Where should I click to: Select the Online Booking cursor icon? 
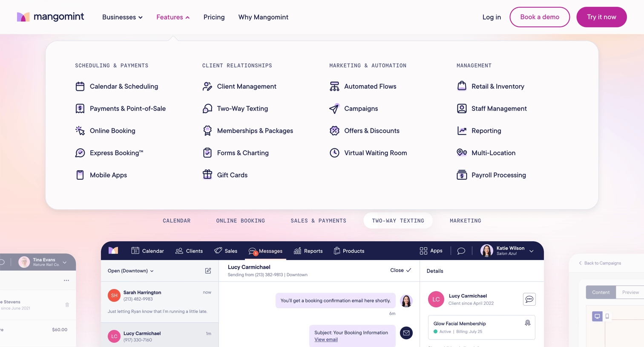80,131
